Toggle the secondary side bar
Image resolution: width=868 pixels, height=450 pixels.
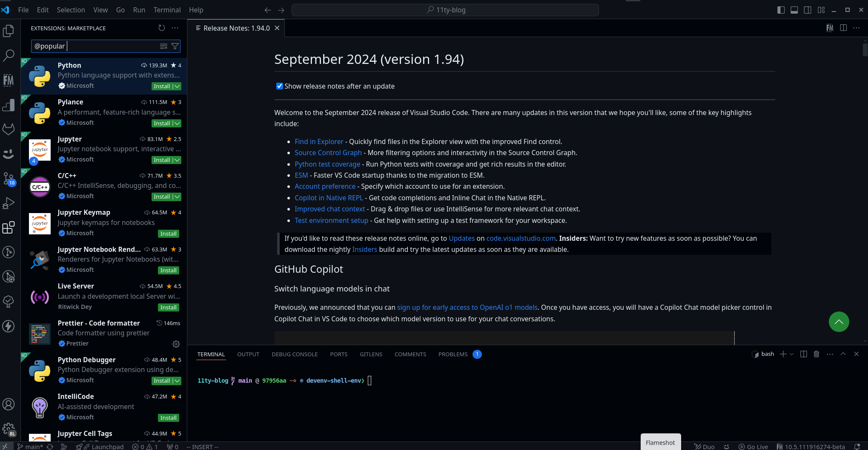[x=808, y=10]
